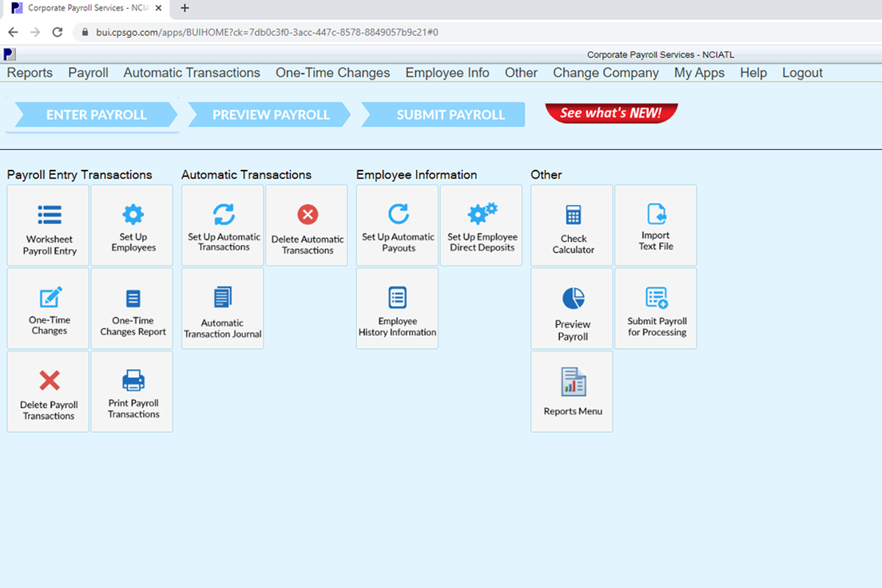The image size is (882, 588).
Task: View the Automatic Transaction Journal
Action: click(x=222, y=308)
